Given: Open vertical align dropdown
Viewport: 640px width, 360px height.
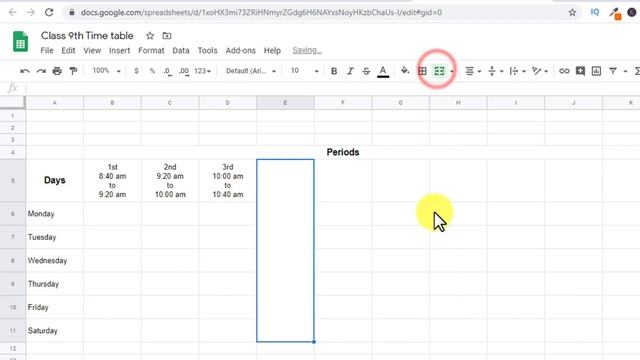Looking at the screenshot, I should pos(496,71).
